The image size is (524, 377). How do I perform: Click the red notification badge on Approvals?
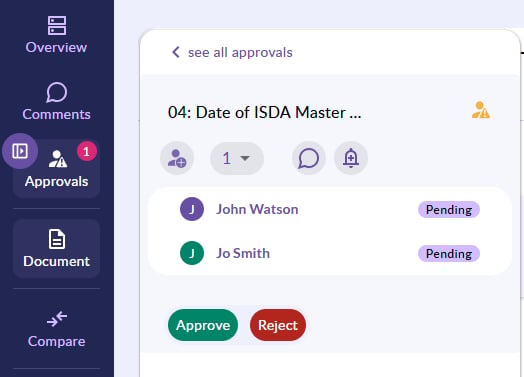point(87,151)
